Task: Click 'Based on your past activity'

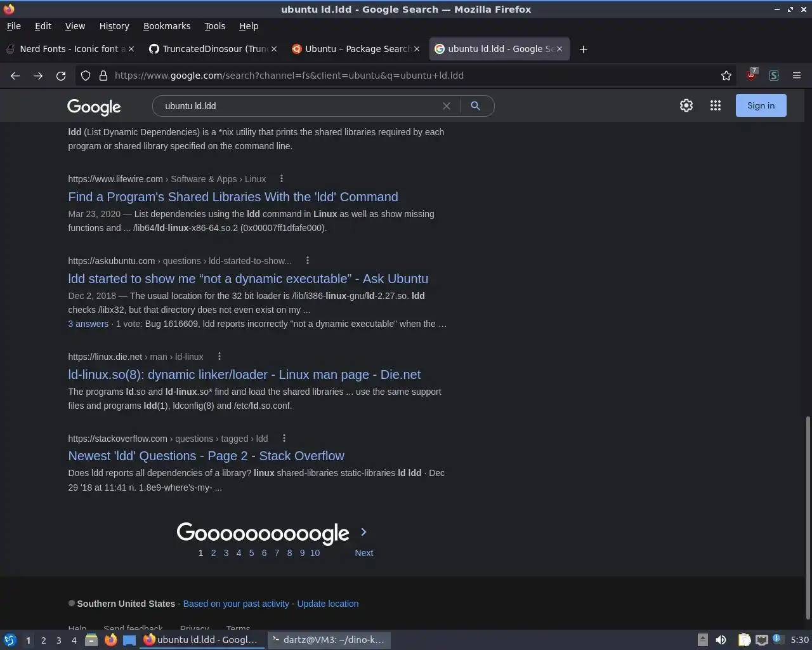Action: coord(236,604)
